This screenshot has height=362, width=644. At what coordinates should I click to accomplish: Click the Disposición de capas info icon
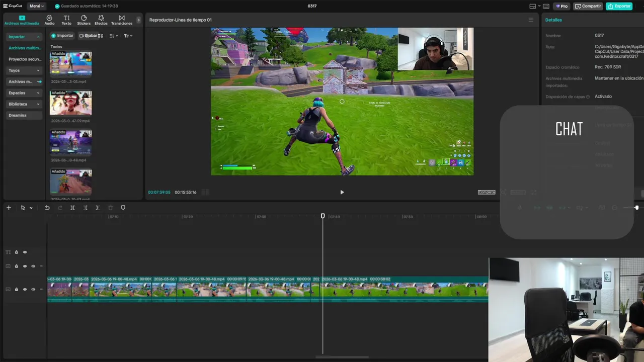pos(588,97)
